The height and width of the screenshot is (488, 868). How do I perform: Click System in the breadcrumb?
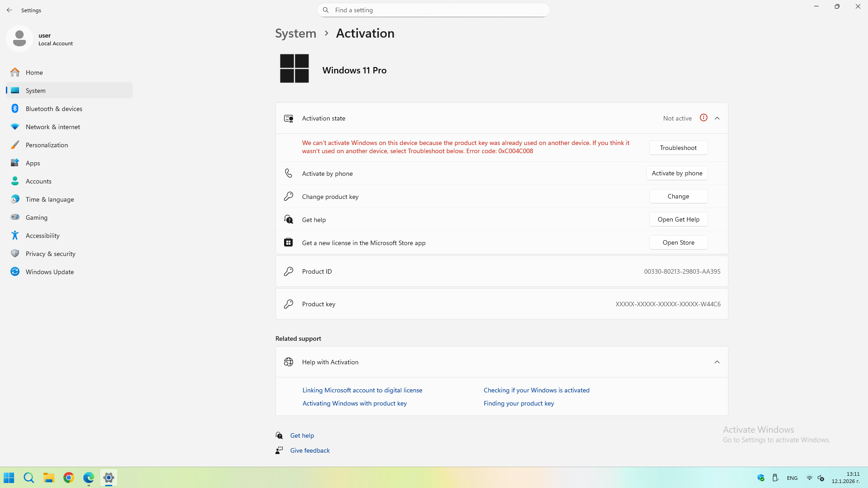296,34
